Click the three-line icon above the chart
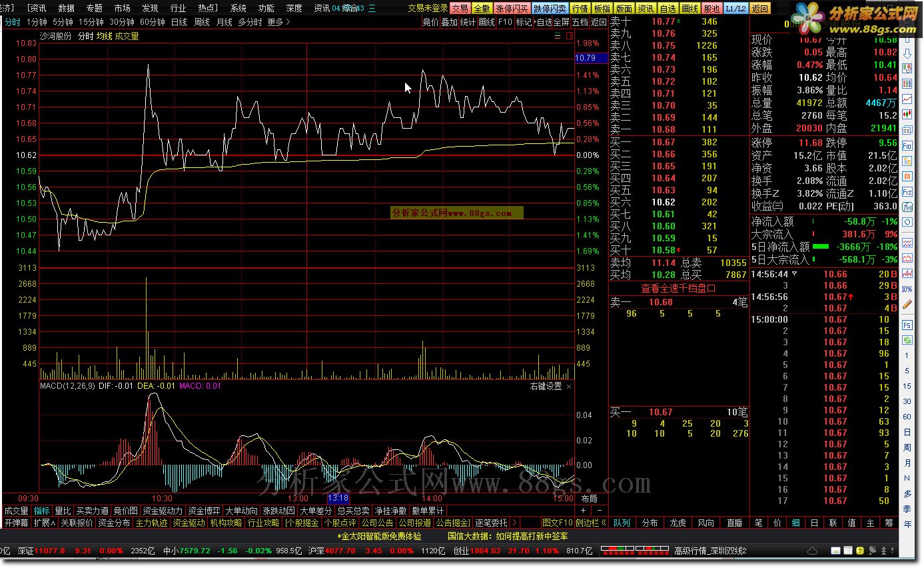 coord(558,36)
